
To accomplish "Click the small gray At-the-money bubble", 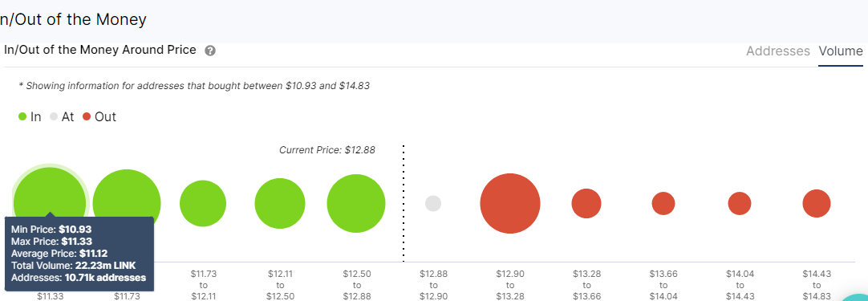I will (x=433, y=203).
